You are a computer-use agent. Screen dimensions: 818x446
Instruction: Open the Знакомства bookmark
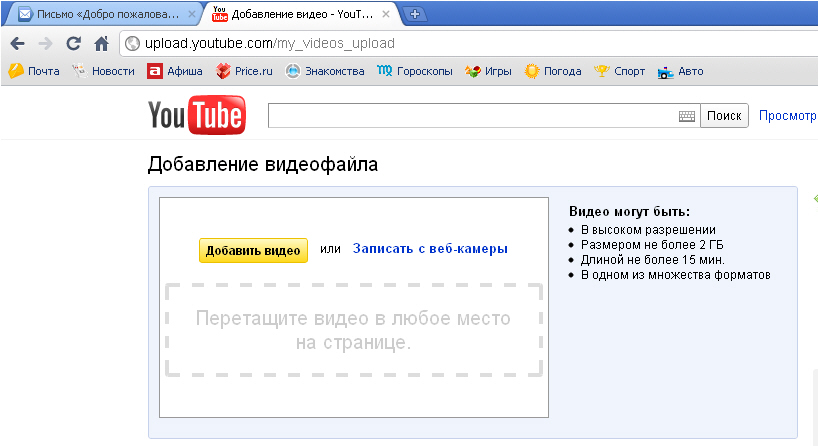(x=324, y=71)
